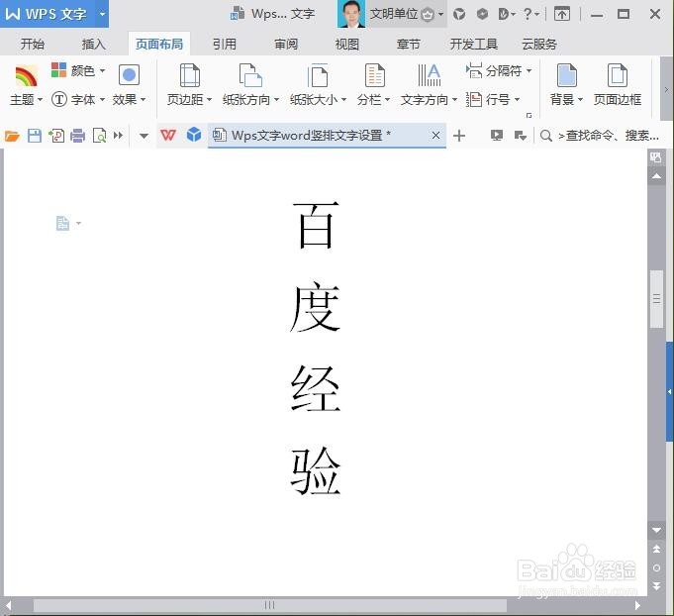The height and width of the screenshot is (616, 674).
Task: Click the blue cube template icon
Action: 194,135
